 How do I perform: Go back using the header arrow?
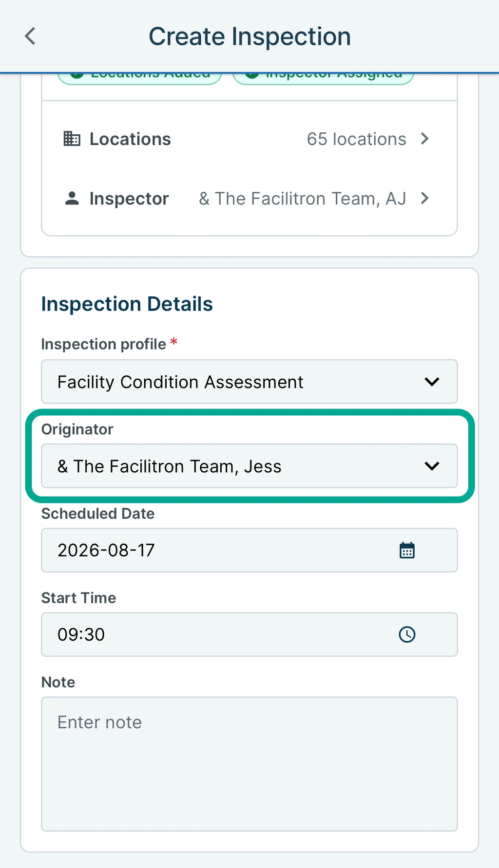(30, 36)
